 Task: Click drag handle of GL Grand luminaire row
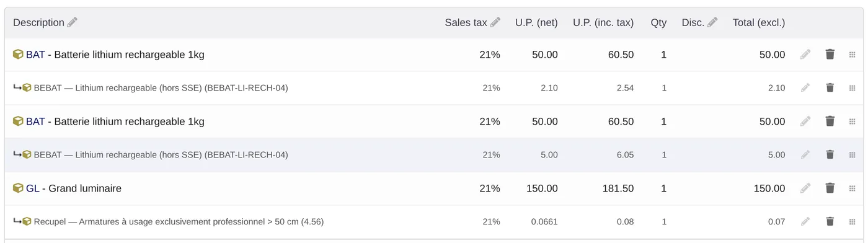tap(852, 188)
